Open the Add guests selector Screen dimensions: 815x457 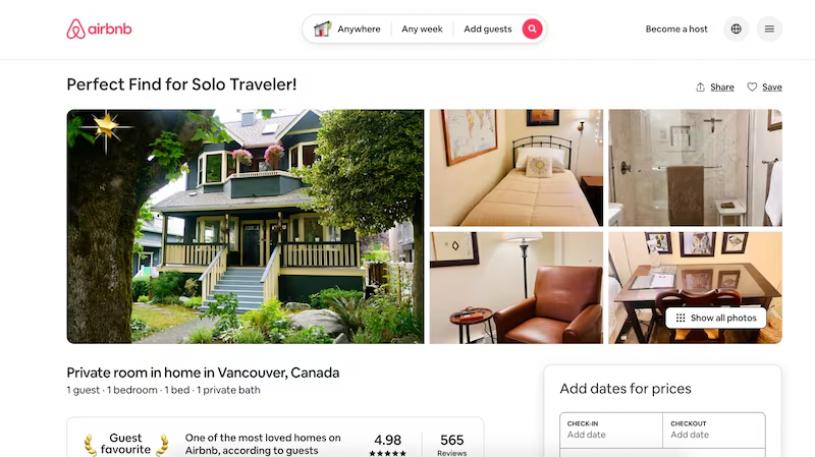tap(488, 29)
